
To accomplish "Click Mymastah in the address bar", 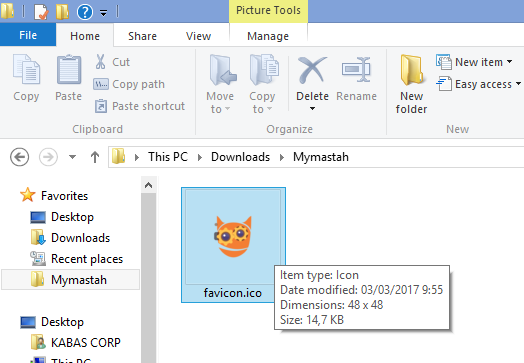I will tap(321, 157).
